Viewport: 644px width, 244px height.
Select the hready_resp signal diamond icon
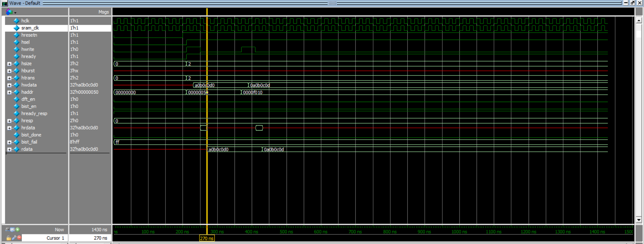[x=16, y=113]
